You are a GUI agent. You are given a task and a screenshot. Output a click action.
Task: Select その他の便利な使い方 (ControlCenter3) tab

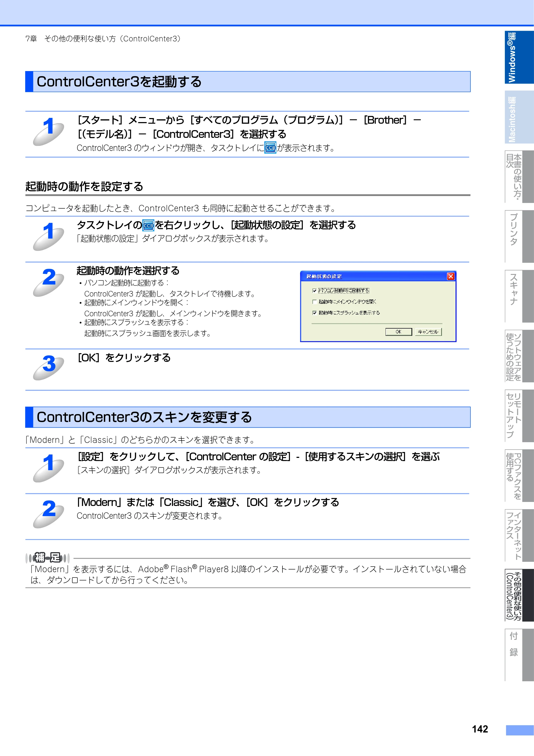(519, 595)
